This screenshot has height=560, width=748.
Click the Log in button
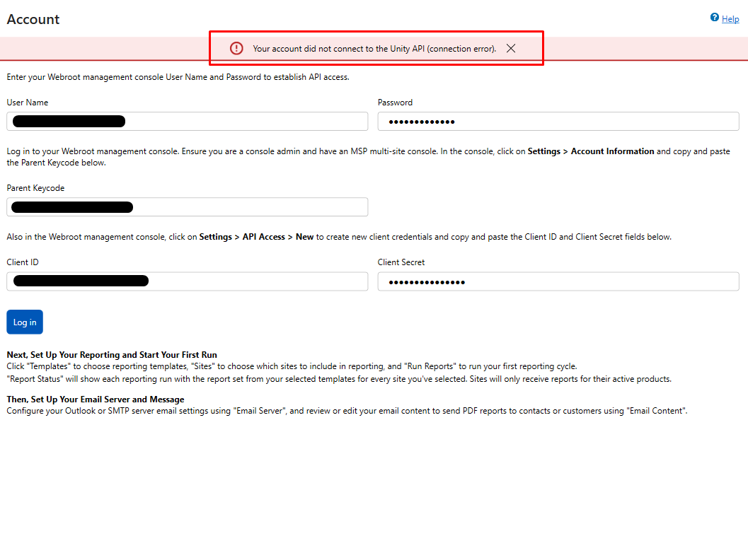click(25, 322)
